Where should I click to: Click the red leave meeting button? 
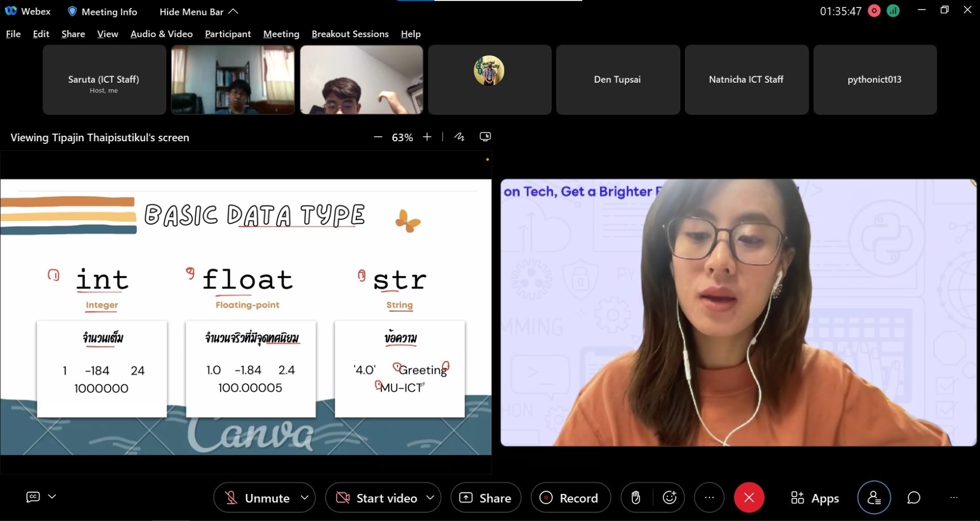(749, 497)
